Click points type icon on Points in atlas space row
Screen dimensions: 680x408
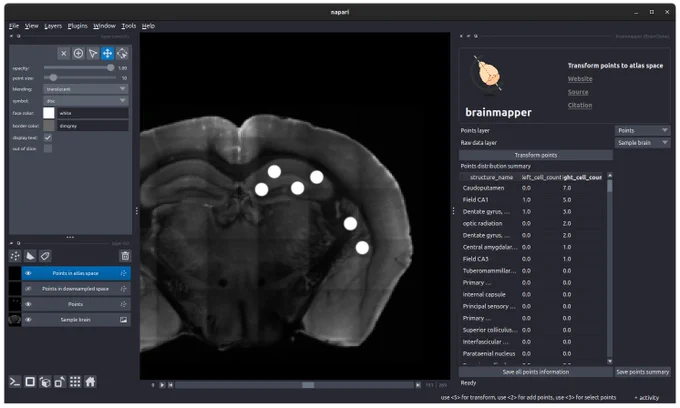tap(123, 273)
